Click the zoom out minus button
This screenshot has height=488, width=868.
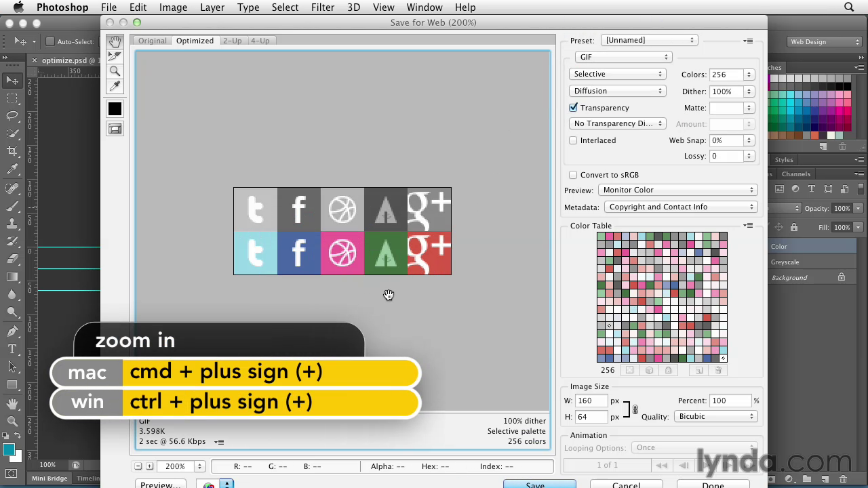click(138, 466)
